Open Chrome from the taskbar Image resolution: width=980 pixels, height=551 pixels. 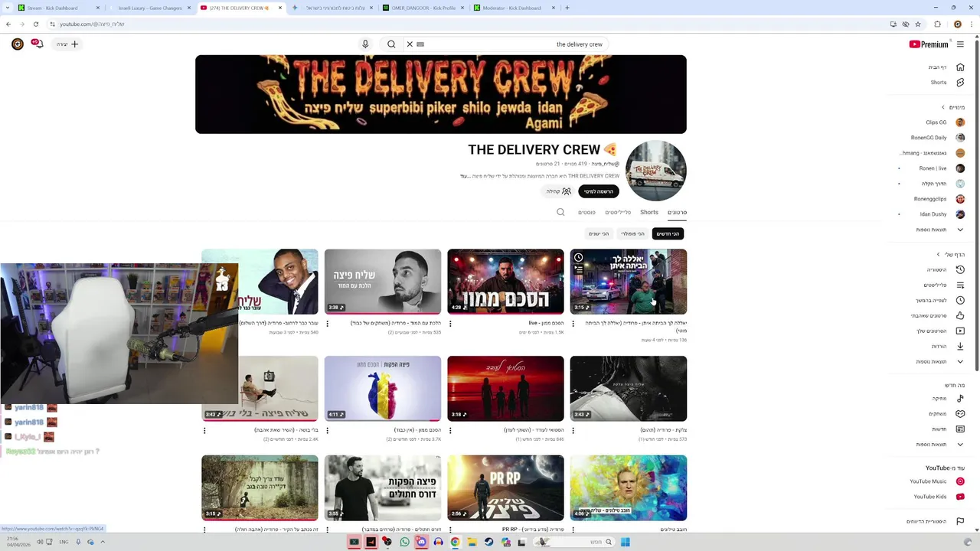click(455, 542)
